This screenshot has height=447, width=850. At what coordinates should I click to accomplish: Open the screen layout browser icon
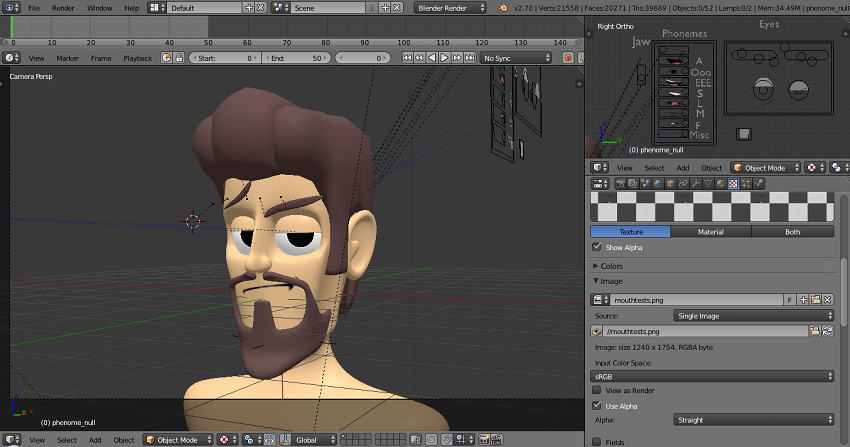[157, 8]
